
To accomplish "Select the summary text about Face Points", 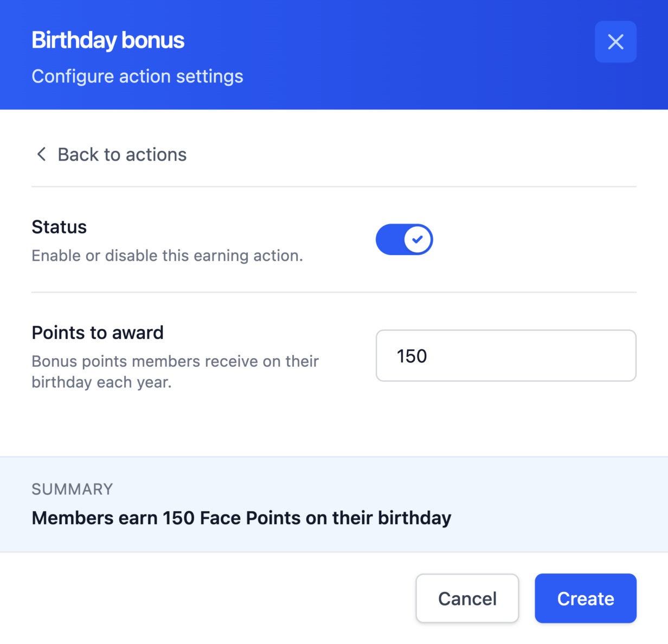I will (241, 518).
